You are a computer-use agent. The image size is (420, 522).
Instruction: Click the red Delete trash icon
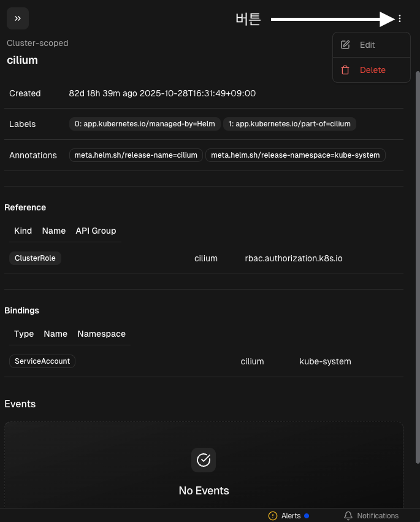tap(345, 70)
